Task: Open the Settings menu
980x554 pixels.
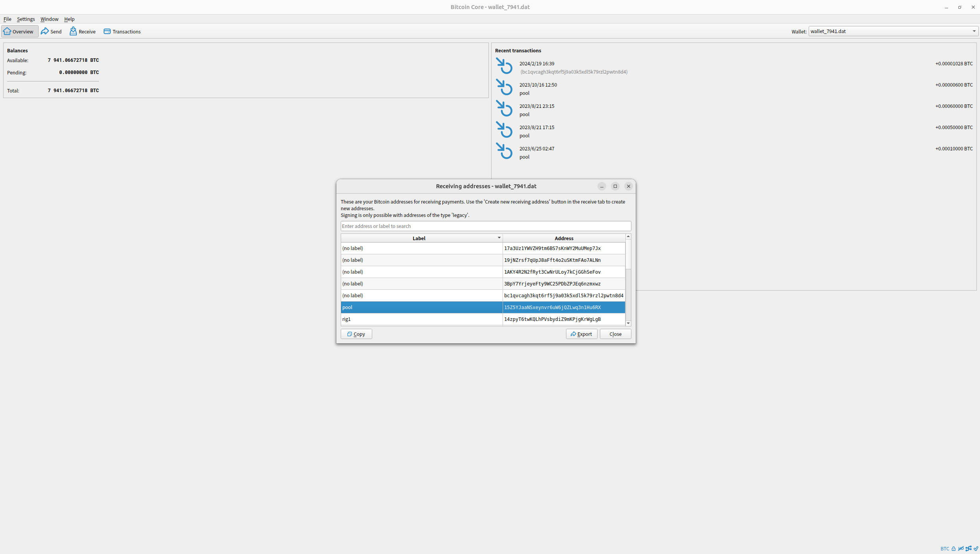Action: tap(26, 19)
